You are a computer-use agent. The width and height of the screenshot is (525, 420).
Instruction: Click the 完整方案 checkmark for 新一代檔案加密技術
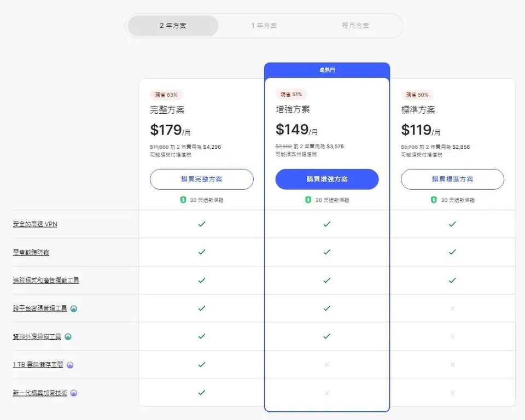point(202,393)
